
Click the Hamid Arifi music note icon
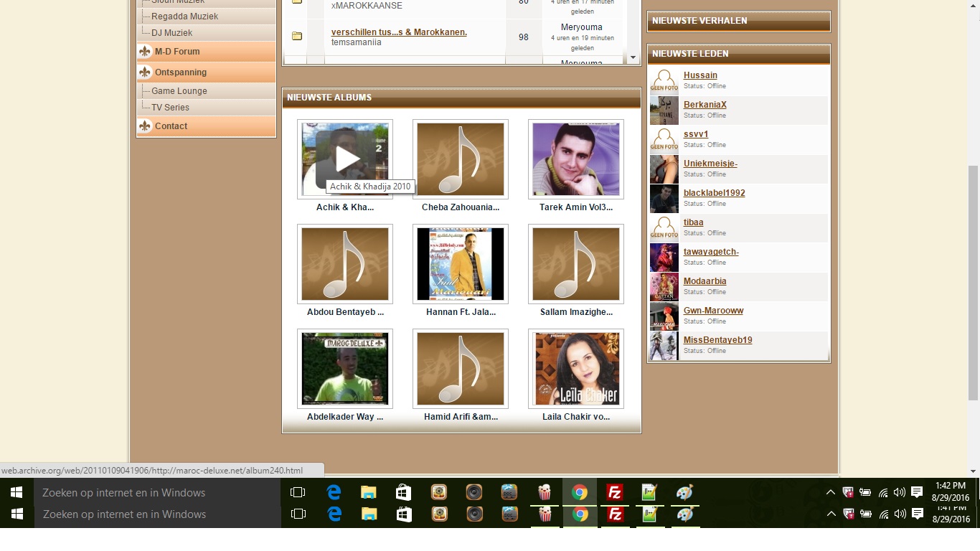click(461, 369)
